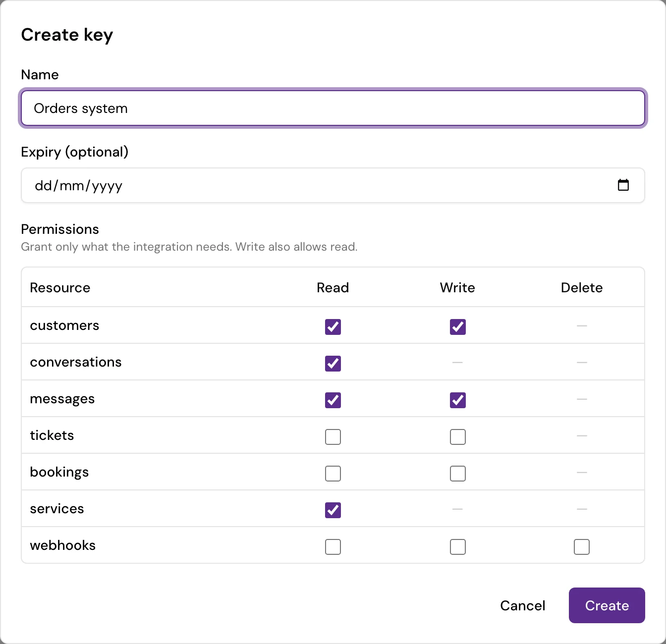Screen dimensions: 666x644
Task: Enable Read permission for webhooks
Action: 333,546
